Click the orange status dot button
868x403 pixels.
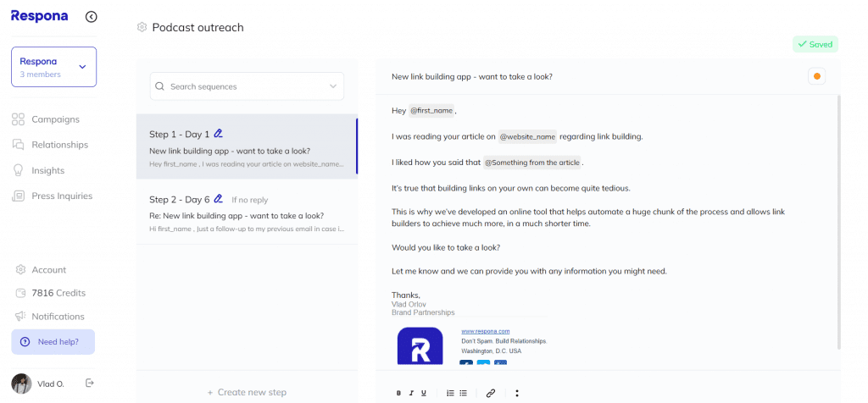click(x=817, y=76)
